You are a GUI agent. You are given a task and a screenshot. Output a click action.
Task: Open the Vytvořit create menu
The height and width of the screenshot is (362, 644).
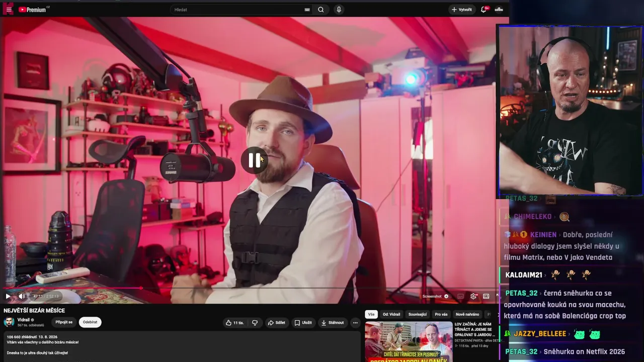(461, 10)
